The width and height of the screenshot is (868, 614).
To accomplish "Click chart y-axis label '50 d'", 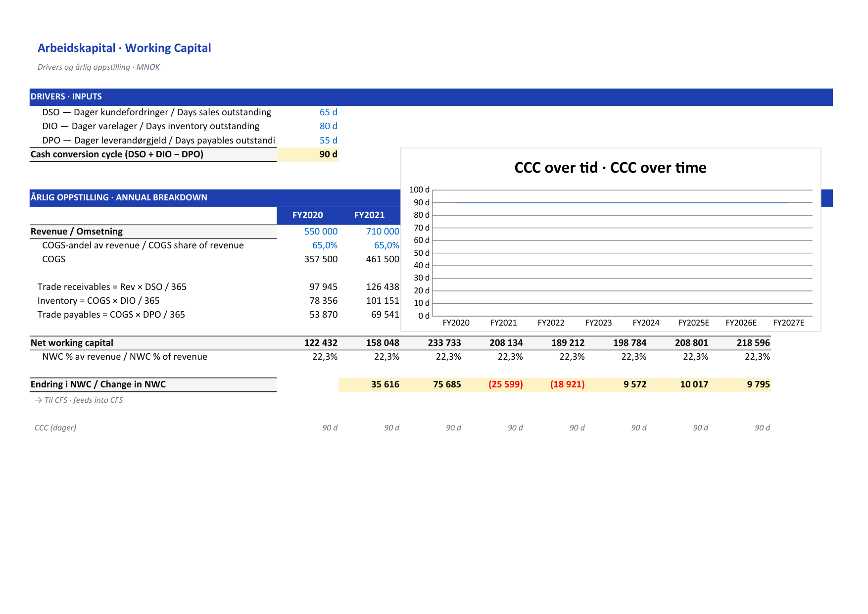I will 422,253.
